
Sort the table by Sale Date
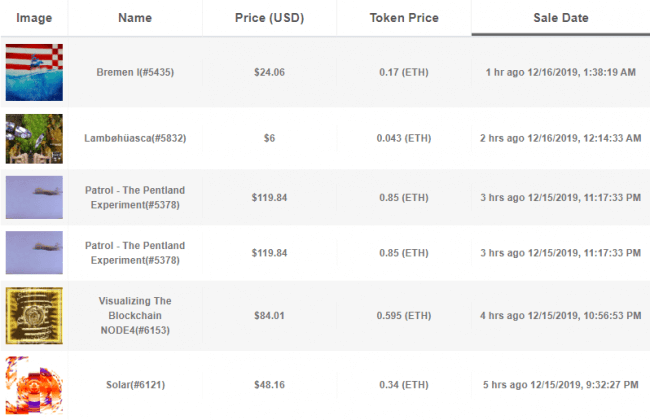click(x=560, y=18)
